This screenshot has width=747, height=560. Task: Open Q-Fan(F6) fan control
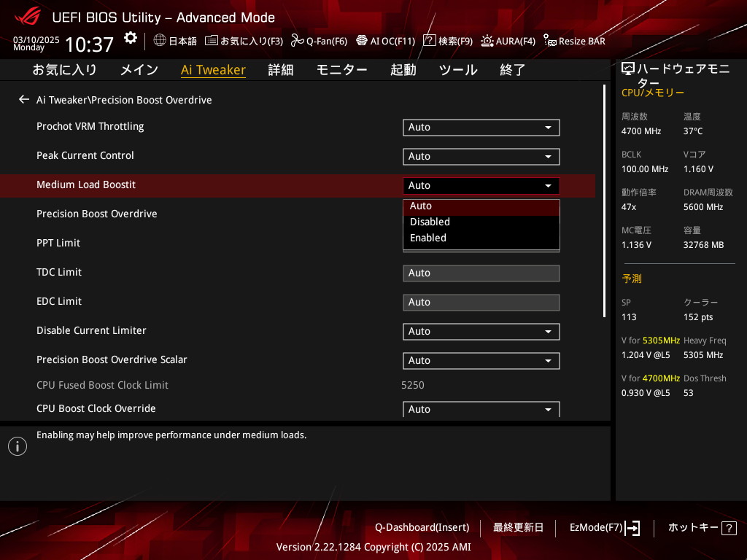(319, 41)
